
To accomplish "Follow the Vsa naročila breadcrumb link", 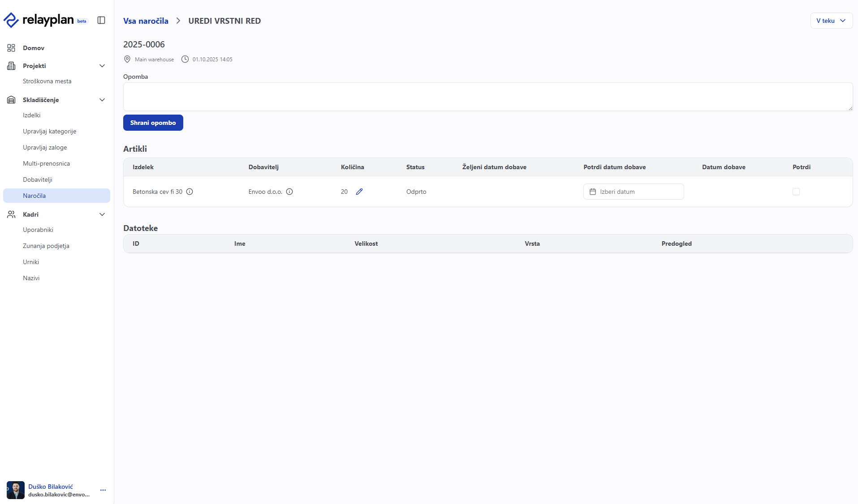I will point(146,21).
